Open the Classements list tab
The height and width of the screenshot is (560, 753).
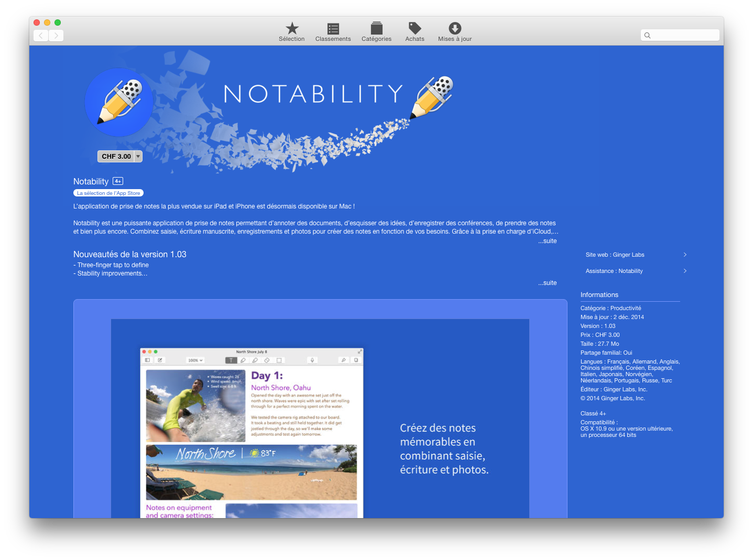[x=333, y=29]
